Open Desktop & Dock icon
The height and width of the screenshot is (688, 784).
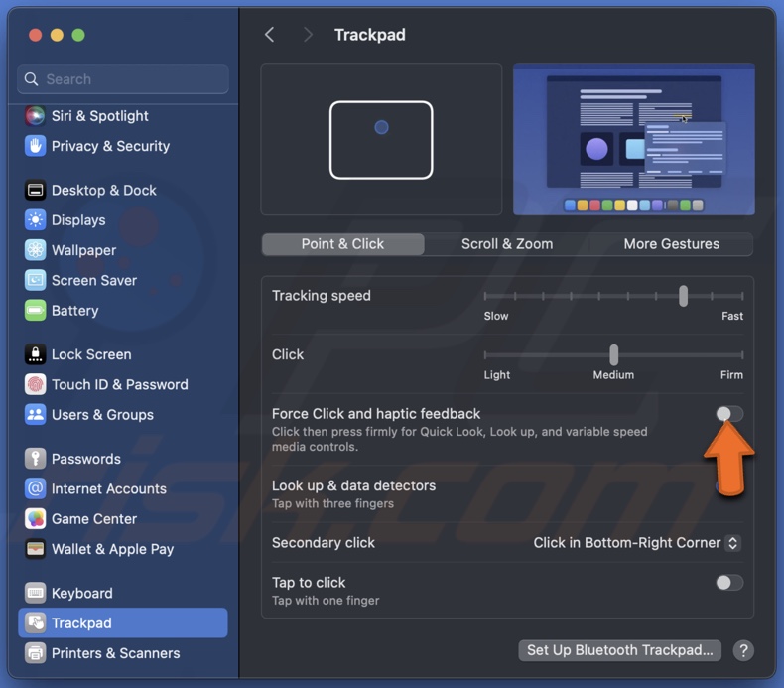click(x=35, y=191)
